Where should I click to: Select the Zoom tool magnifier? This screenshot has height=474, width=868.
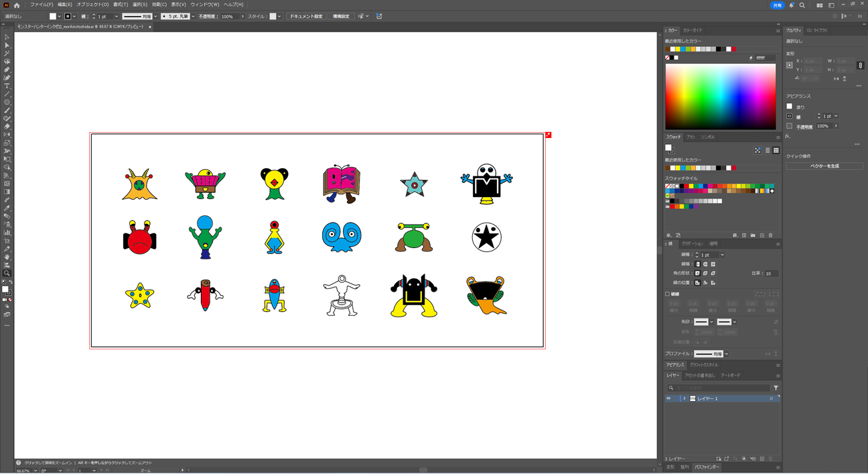tap(7, 274)
